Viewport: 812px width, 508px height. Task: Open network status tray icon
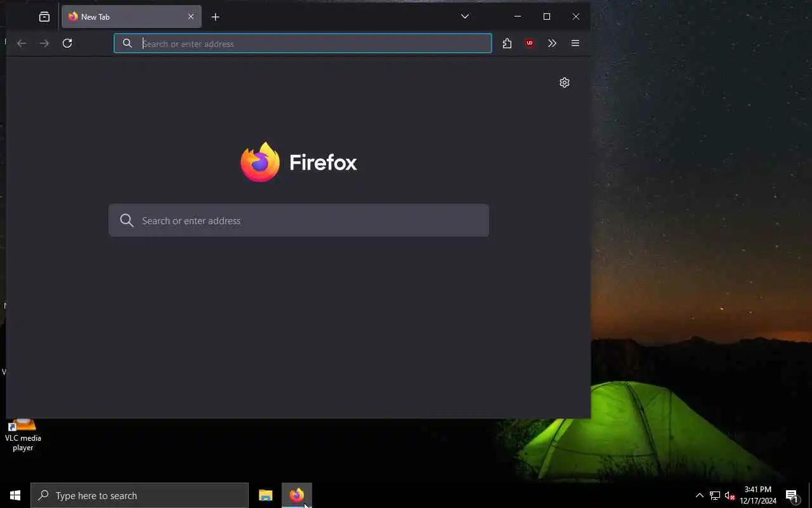[715, 495]
